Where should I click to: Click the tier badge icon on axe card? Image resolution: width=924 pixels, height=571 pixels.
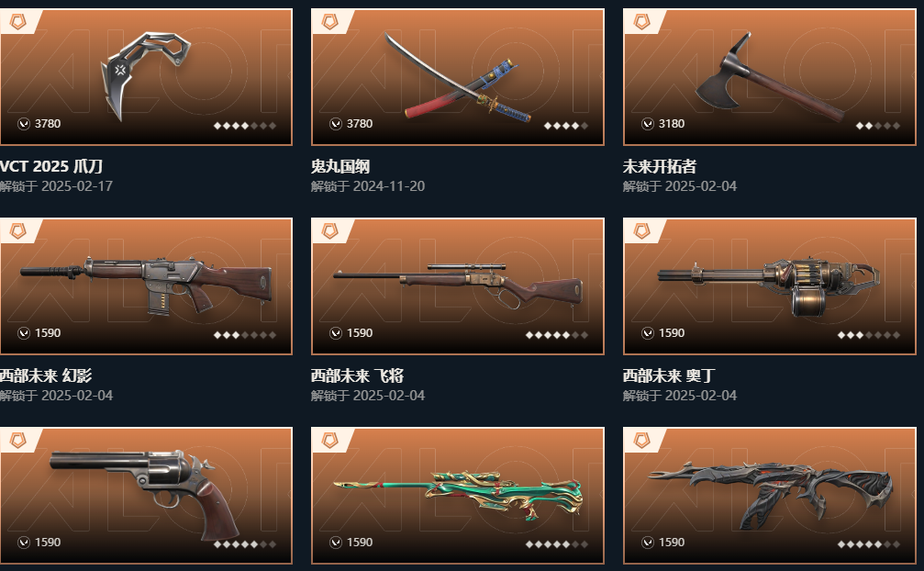click(641, 22)
